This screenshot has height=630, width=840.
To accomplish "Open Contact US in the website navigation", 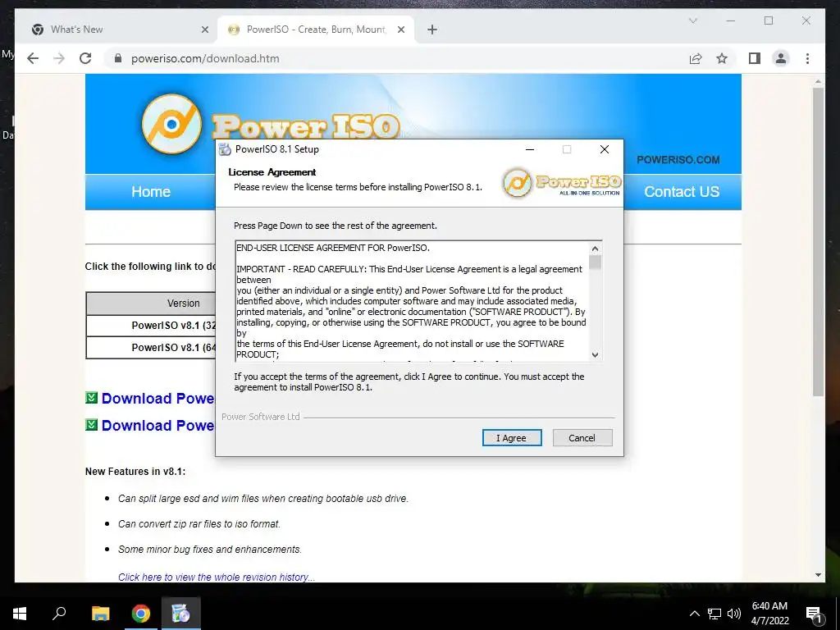I will (682, 192).
